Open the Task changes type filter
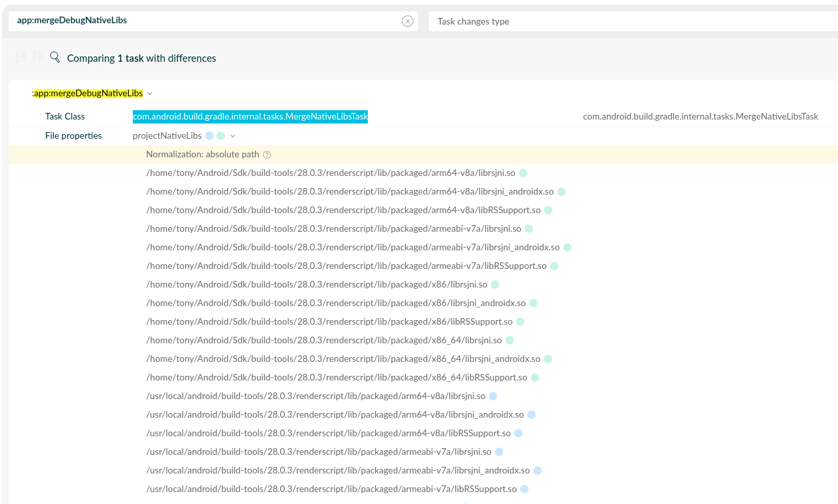This screenshot has width=838, height=504. (x=631, y=21)
